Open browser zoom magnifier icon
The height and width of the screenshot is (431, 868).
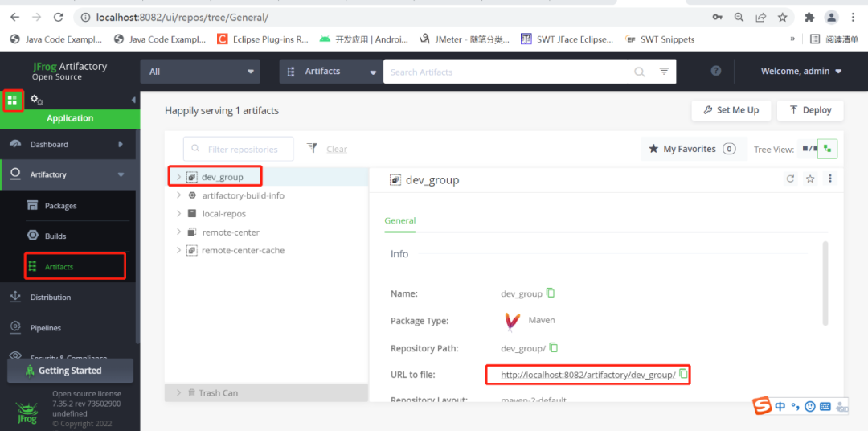point(739,17)
